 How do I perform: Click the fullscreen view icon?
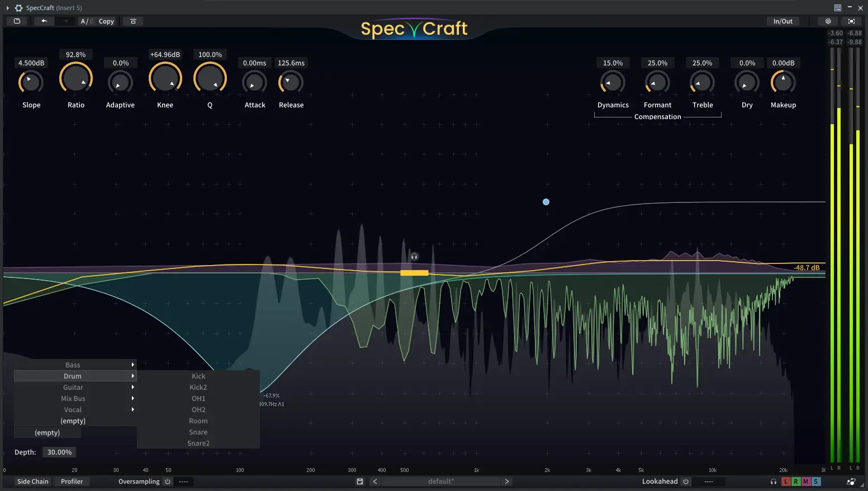click(x=851, y=21)
